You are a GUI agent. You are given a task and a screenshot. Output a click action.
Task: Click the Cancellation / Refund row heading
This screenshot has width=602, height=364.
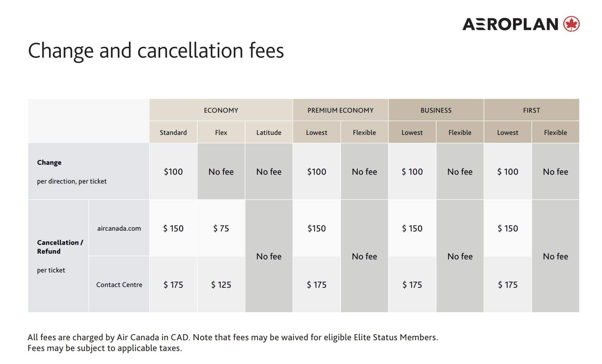pyautogui.click(x=60, y=247)
